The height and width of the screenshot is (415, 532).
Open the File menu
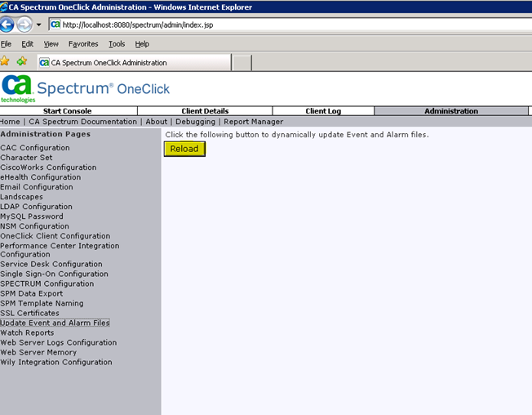6,44
